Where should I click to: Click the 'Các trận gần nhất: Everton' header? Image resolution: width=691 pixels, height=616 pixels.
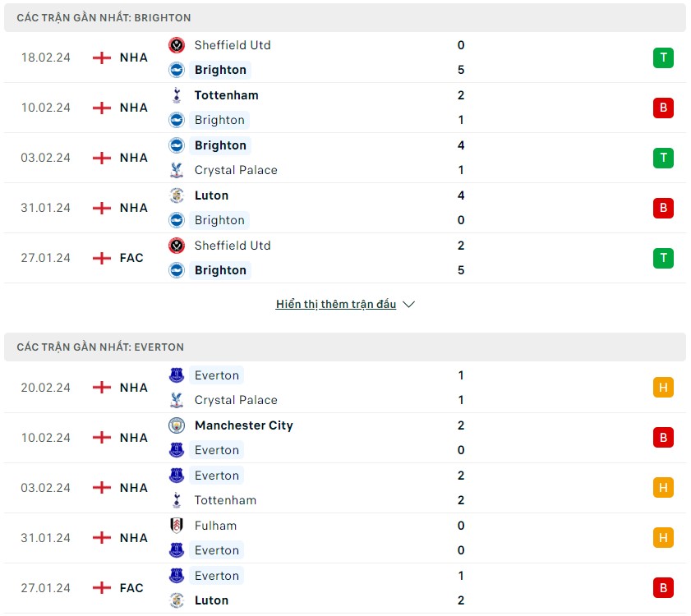(345, 347)
